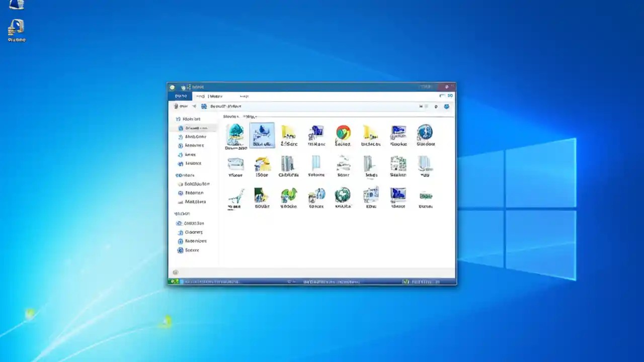Select the monitor-shaped icon in the bottom row
Viewport: 644px width, 362px height.
click(x=397, y=195)
